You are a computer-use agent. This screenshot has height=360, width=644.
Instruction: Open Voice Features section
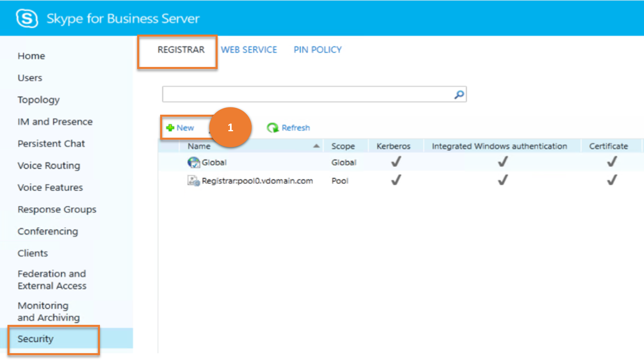(x=50, y=187)
